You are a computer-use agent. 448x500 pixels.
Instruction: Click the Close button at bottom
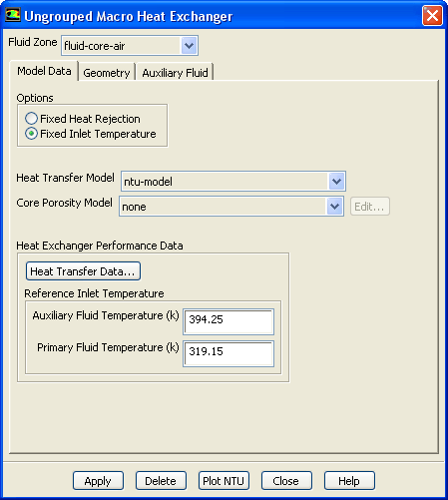point(286,481)
